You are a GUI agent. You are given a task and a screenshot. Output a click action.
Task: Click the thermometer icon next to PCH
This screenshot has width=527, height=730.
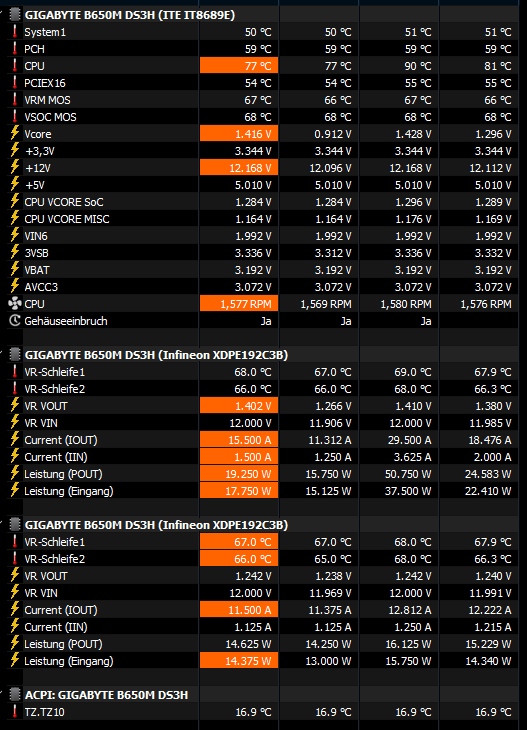click(x=15, y=48)
